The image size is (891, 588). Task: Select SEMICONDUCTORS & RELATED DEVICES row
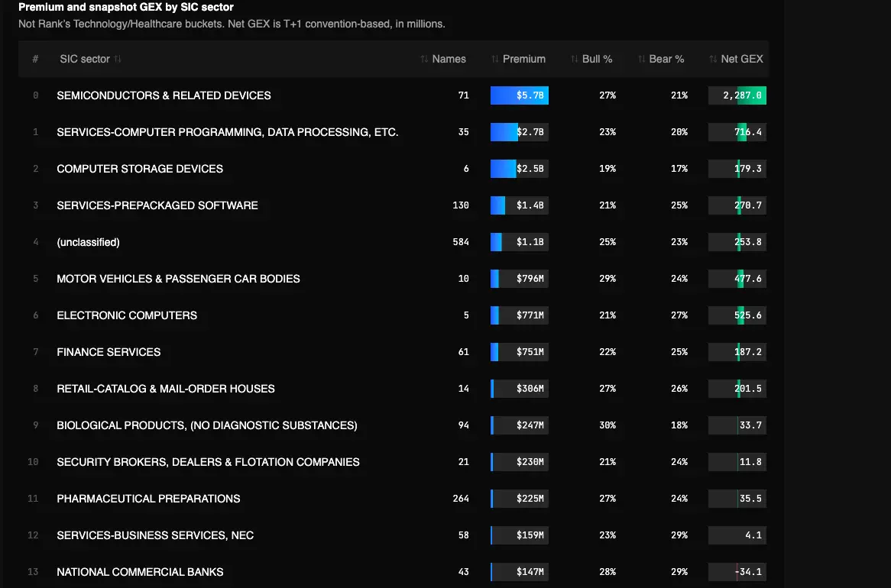394,95
